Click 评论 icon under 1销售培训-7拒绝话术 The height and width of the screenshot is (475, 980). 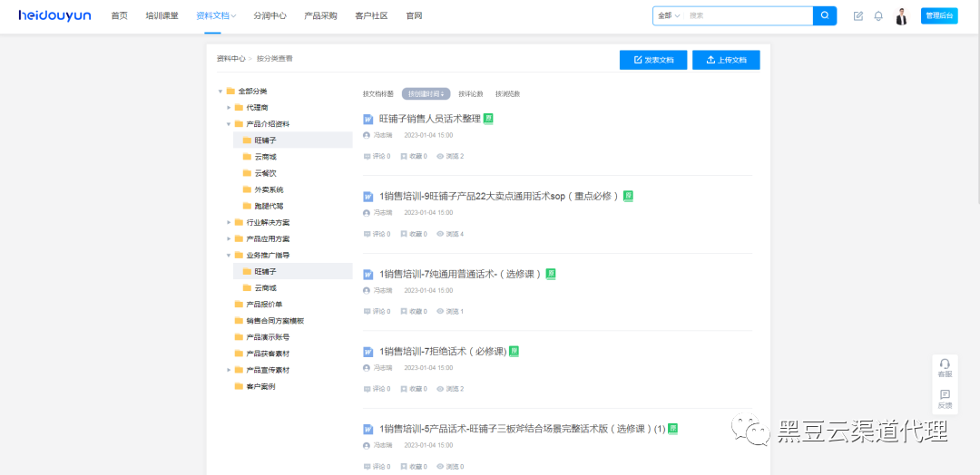(x=367, y=389)
